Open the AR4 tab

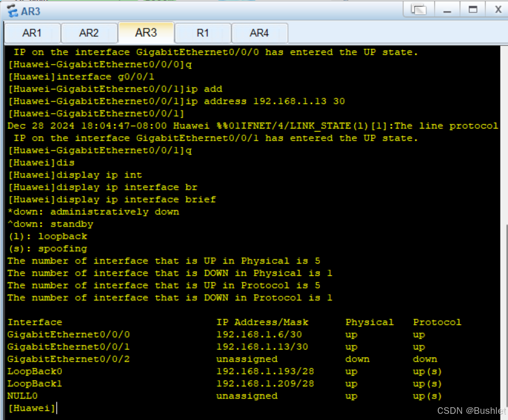[260, 33]
